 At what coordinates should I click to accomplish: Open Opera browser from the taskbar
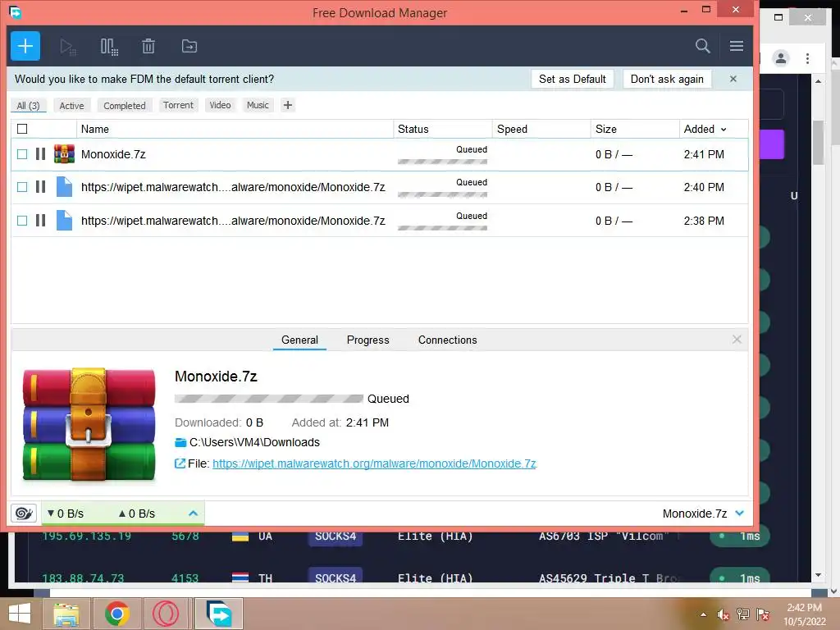pyautogui.click(x=166, y=614)
